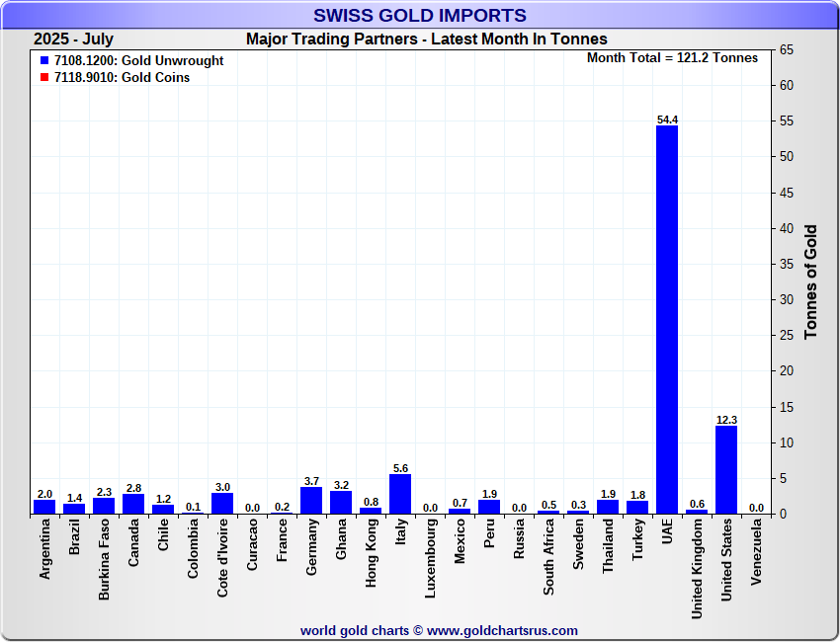Click the 2025 - July date label

(x=73, y=40)
